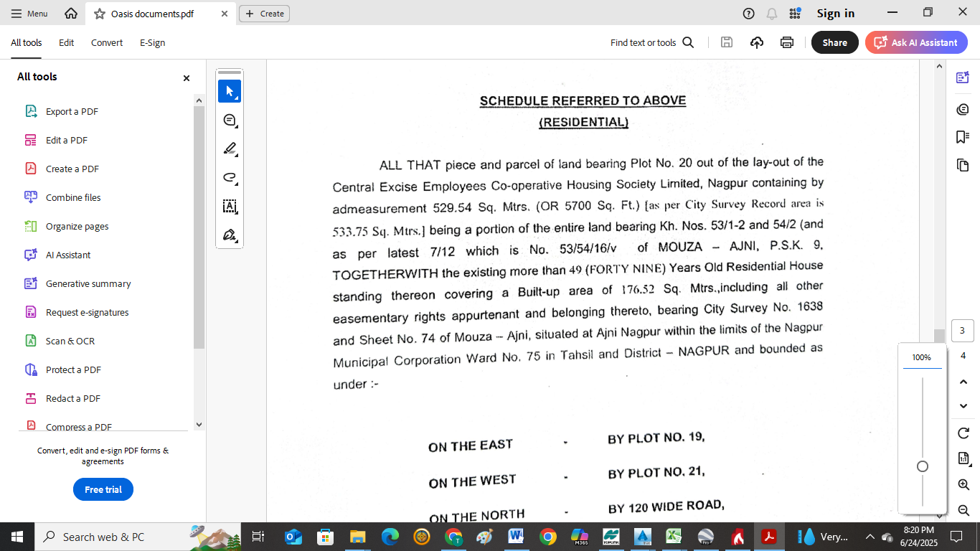Add a comment with the note tool
980x551 pixels.
pos(230,121)
